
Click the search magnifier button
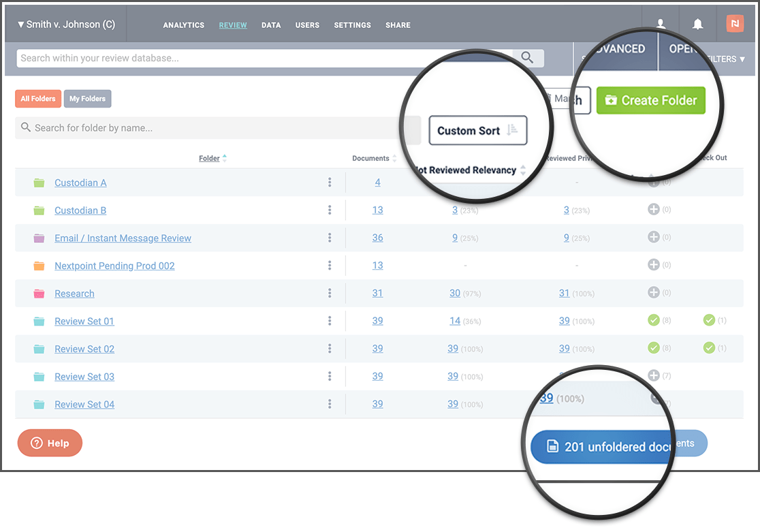point(528,58)
